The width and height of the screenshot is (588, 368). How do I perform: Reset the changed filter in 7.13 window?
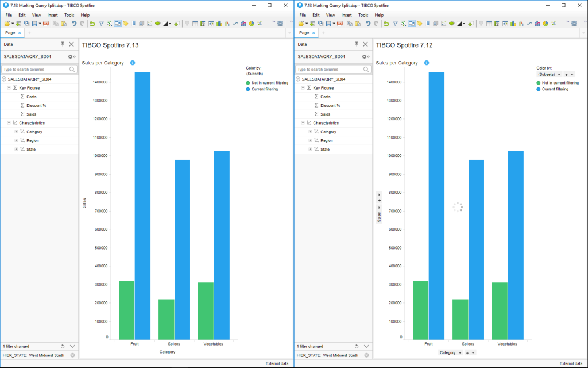63,346
